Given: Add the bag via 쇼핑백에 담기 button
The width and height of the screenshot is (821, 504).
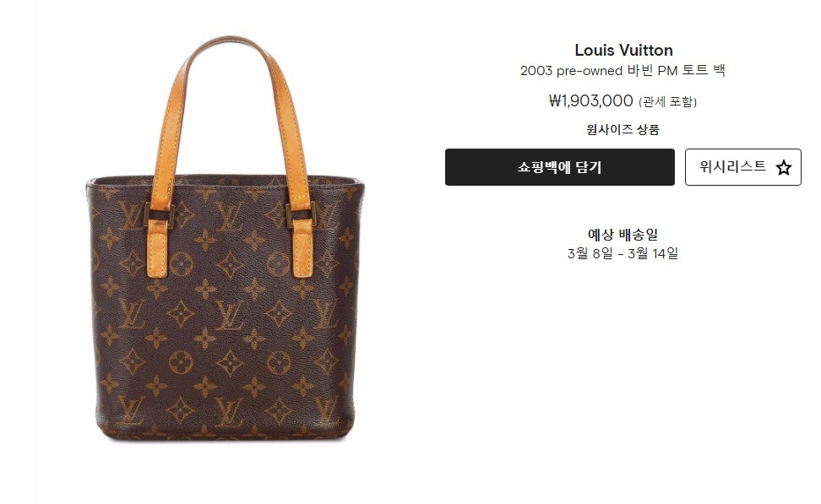Looking at the screenshot, I should coord(560,167).
